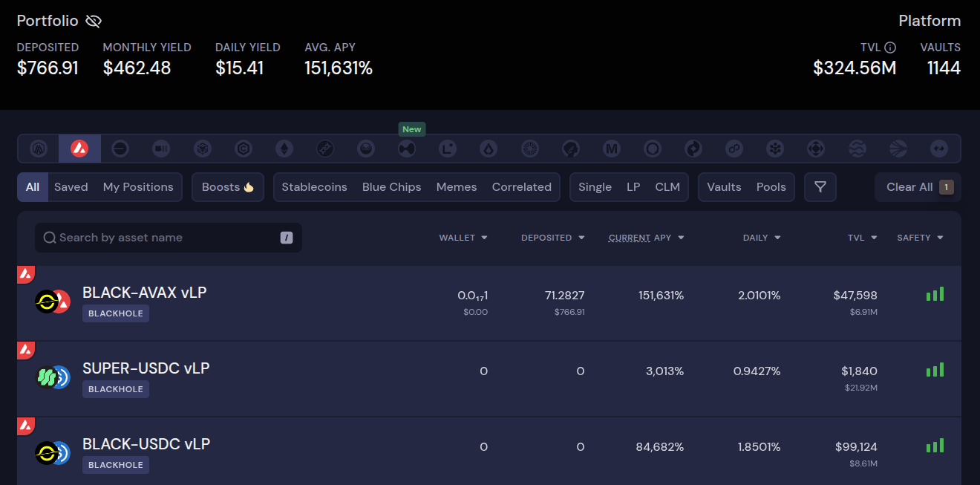Sort by Current APY column arrow
Viewport: 980px width, 485px height.
click(681, 238)
